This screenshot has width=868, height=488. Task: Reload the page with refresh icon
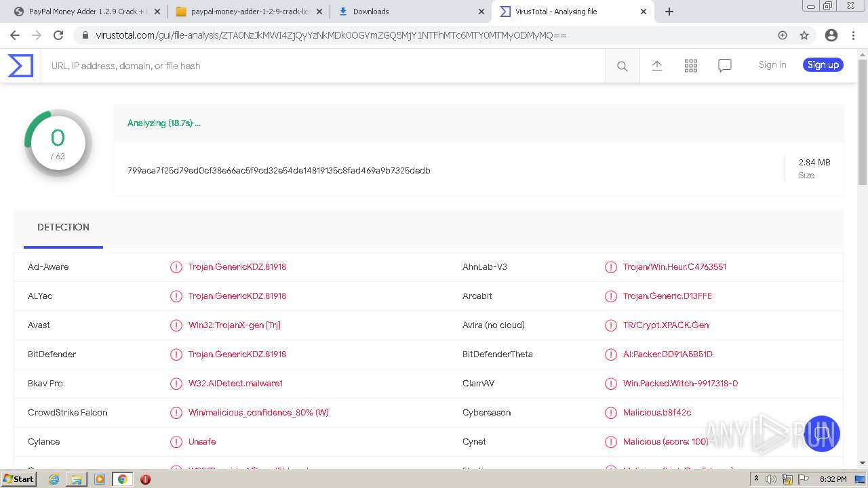(58, 35)
